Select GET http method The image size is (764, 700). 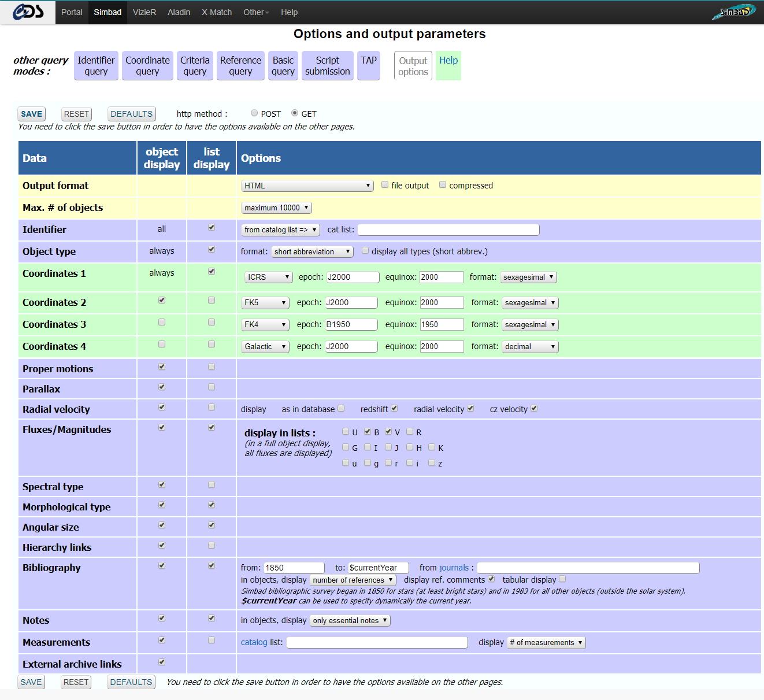point(295,113)
